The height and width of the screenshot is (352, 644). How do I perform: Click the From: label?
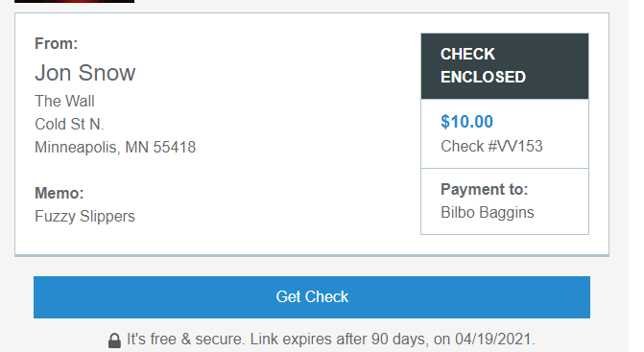pos(57,43)
